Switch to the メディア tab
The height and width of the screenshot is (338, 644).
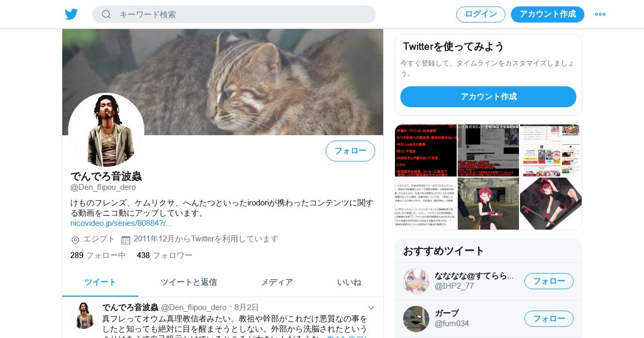(x=277, y=282)
